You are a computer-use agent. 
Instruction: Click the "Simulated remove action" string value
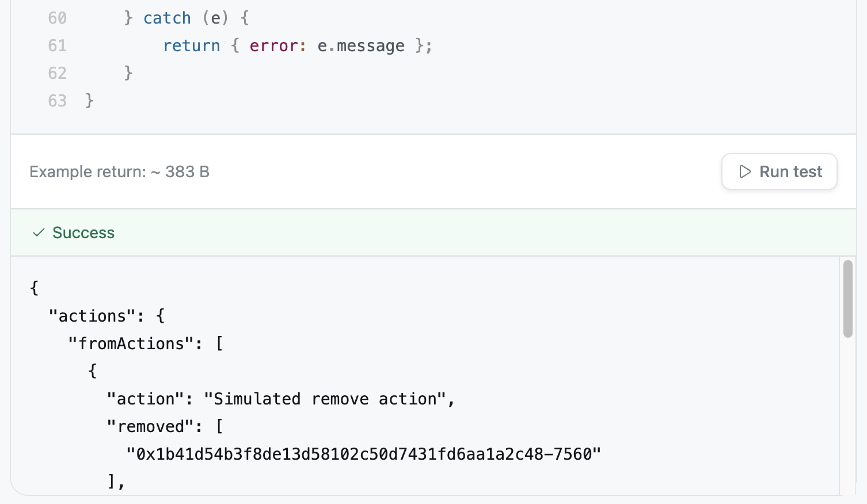coord(325,399)
